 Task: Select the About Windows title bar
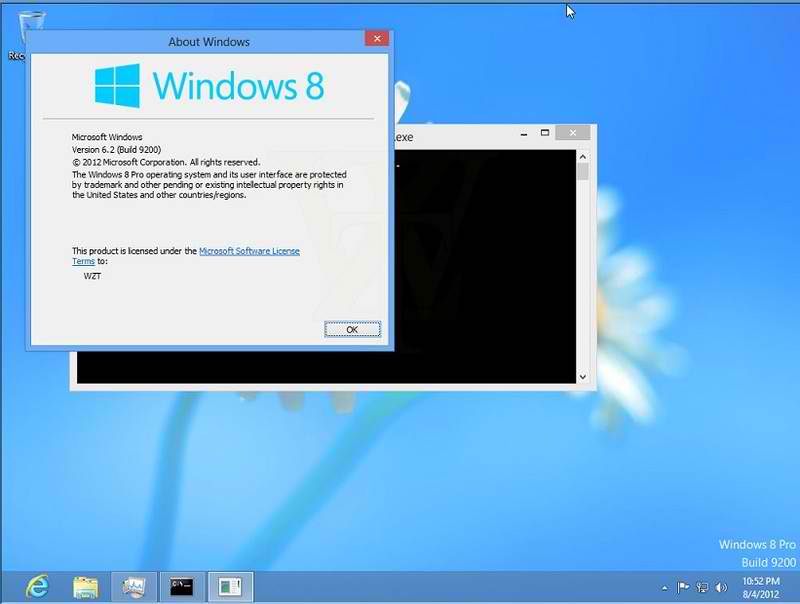[x=210, y=41]
